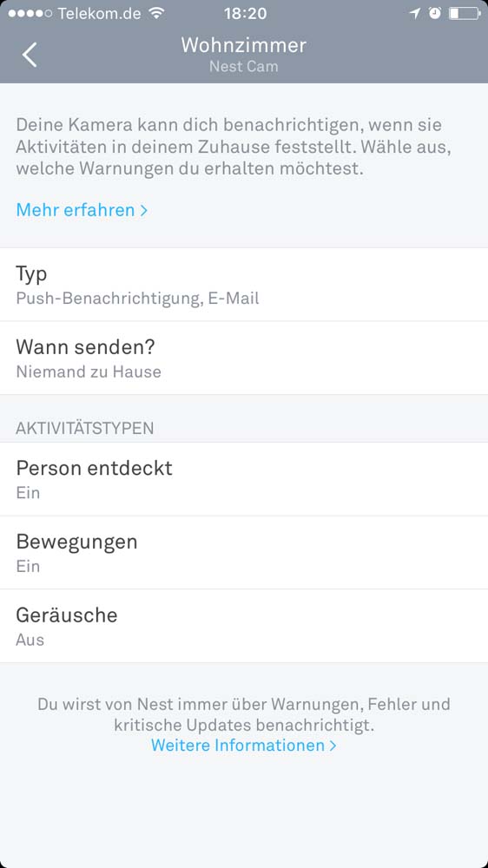488x868 pixels.
Task: Tap the signal strength dots
Action: (30, 13)
